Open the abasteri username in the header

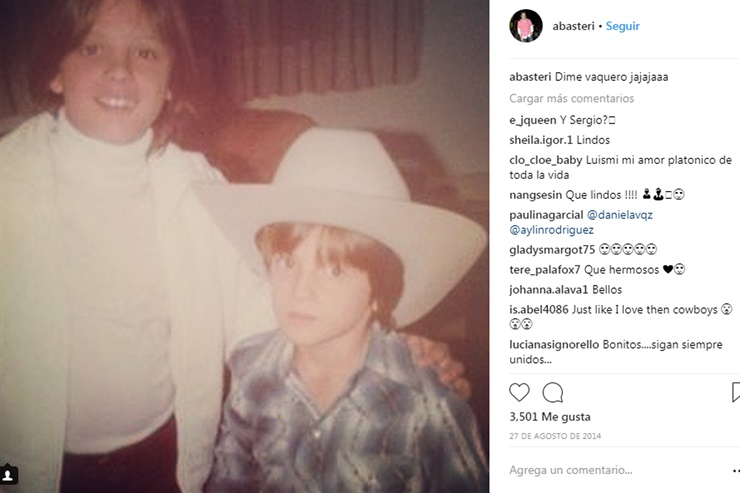coord(573,26)
